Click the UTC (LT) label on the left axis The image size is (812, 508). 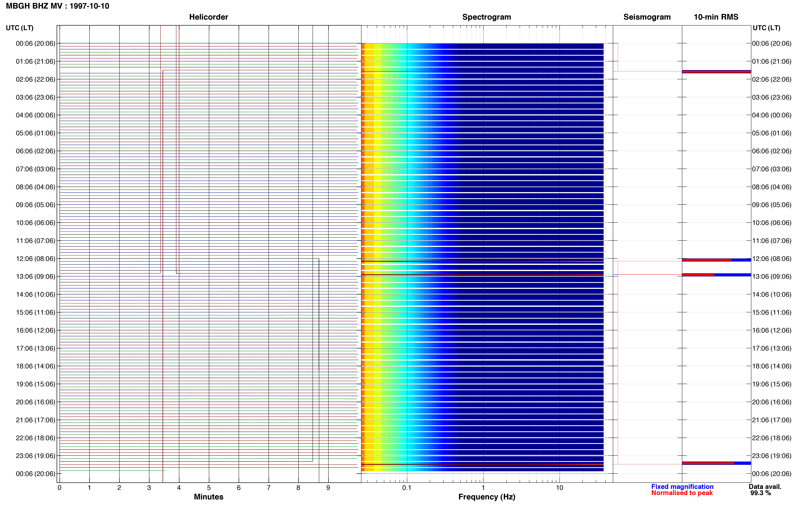tap(19, 28)
